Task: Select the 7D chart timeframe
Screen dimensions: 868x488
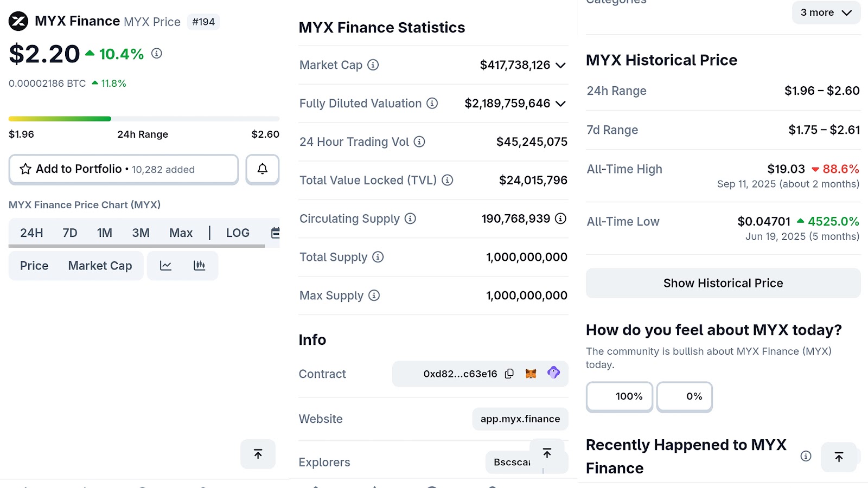Action: (x=68, y=233)
